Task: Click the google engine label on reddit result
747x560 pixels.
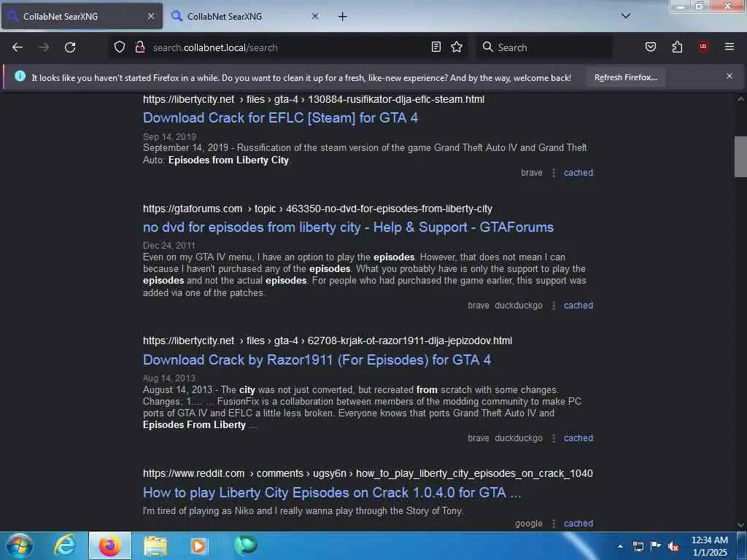Action: (529, 524)
